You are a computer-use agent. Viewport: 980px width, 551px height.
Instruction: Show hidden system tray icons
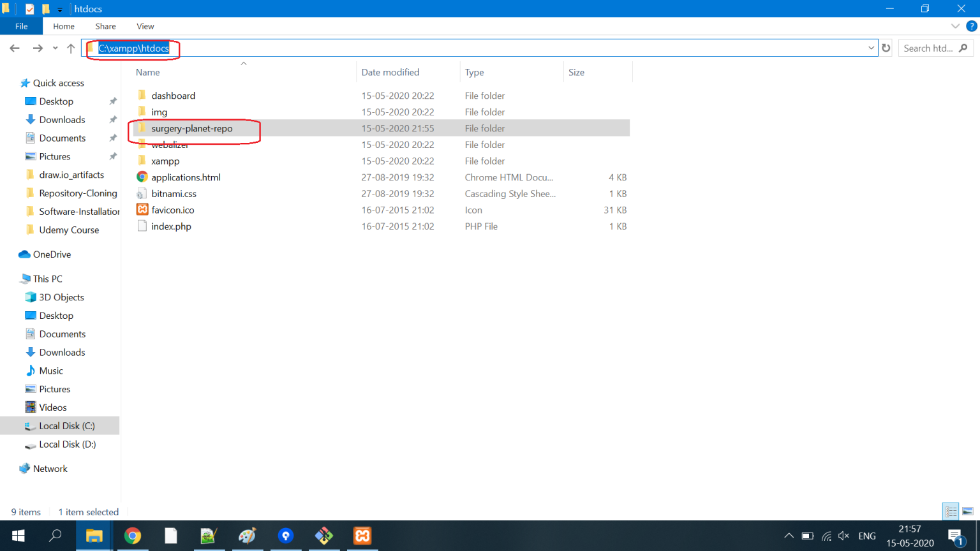coord(789,536)
